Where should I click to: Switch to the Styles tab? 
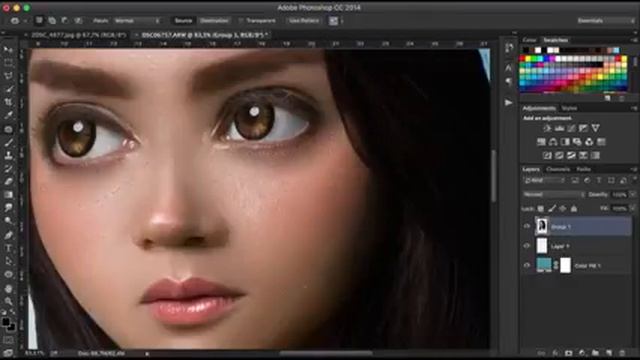569,108
